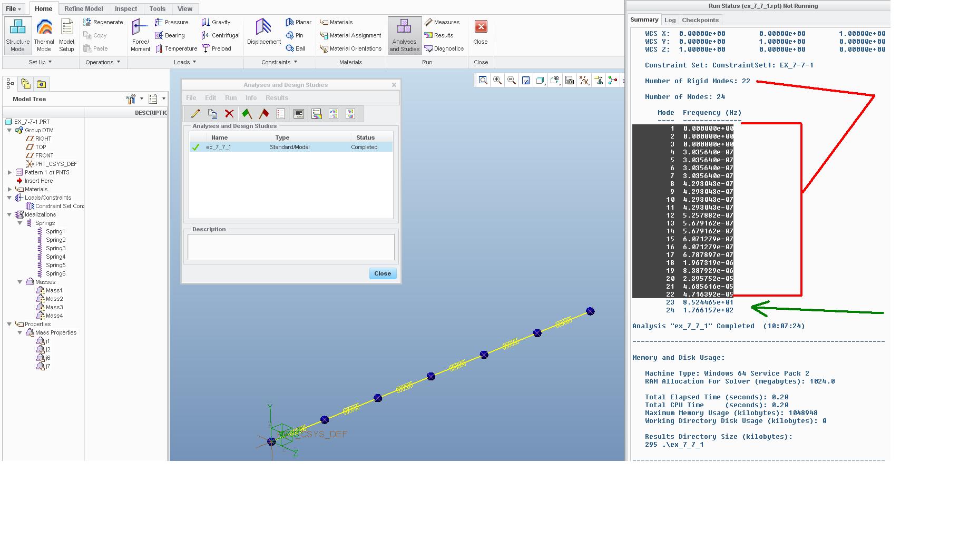Create a Ball constraint
Screen dimensions: 979x560
pyautogui.click(x=295, y=48)
